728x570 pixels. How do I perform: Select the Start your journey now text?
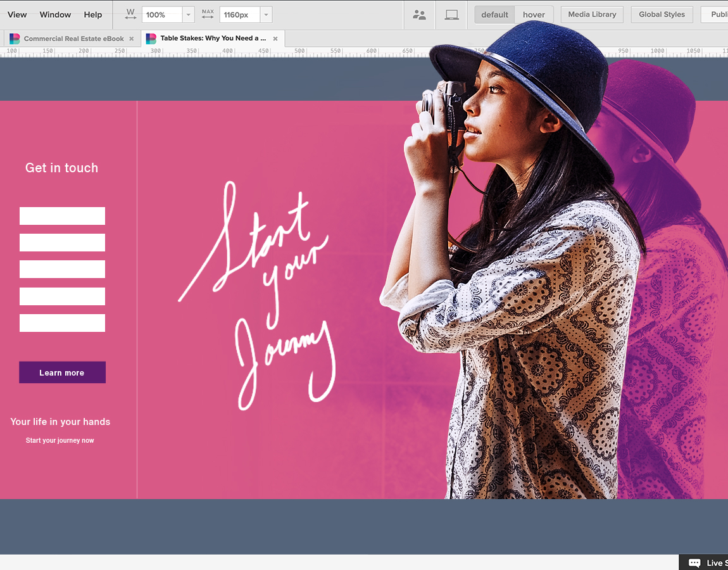pyautogui.click(x=60, y=440)
